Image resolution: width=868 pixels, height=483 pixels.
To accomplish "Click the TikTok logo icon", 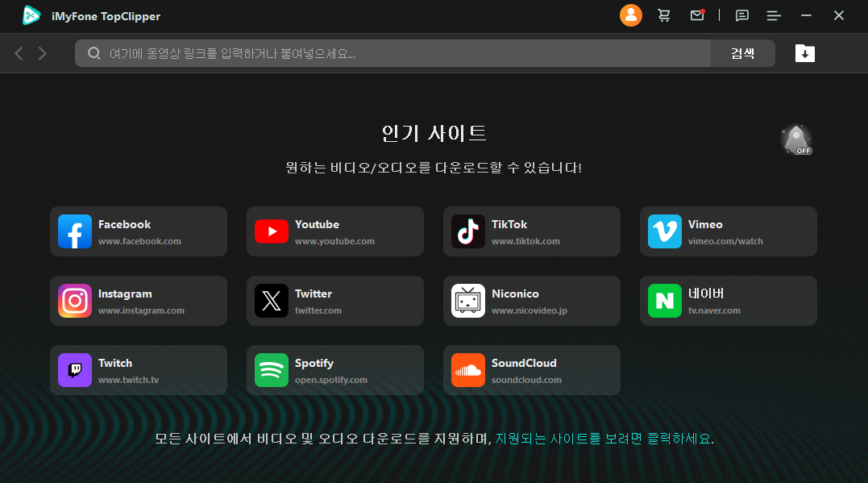I will [x=467, y=231].
